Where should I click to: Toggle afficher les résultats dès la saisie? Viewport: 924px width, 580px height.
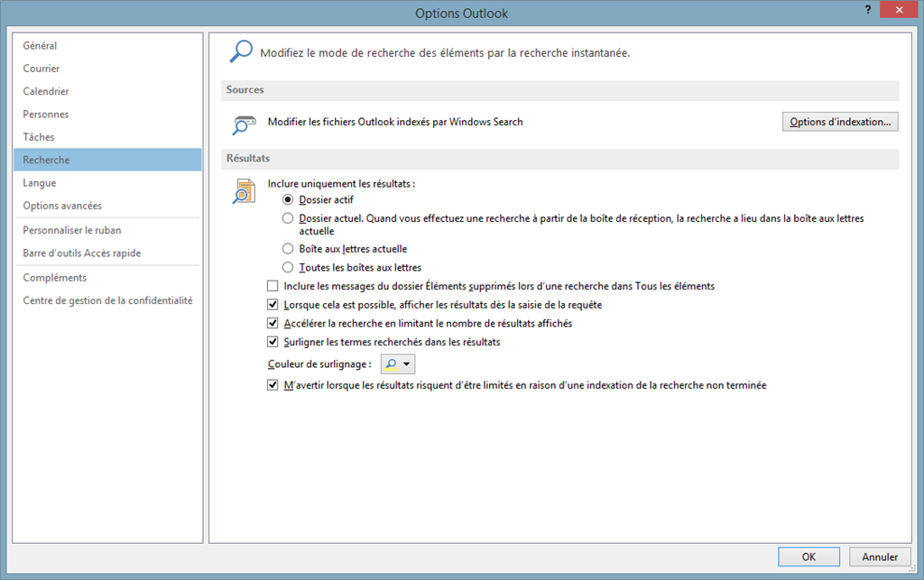tap(273, 304)
